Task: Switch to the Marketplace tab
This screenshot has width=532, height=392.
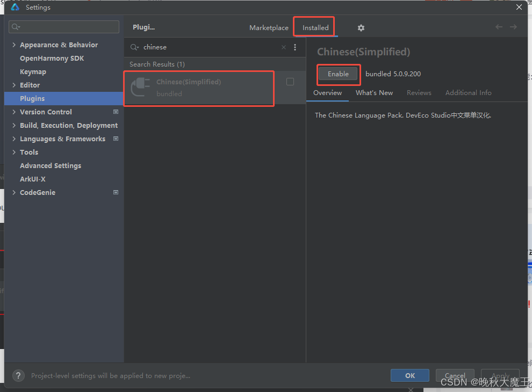Action: click(269, 28)
